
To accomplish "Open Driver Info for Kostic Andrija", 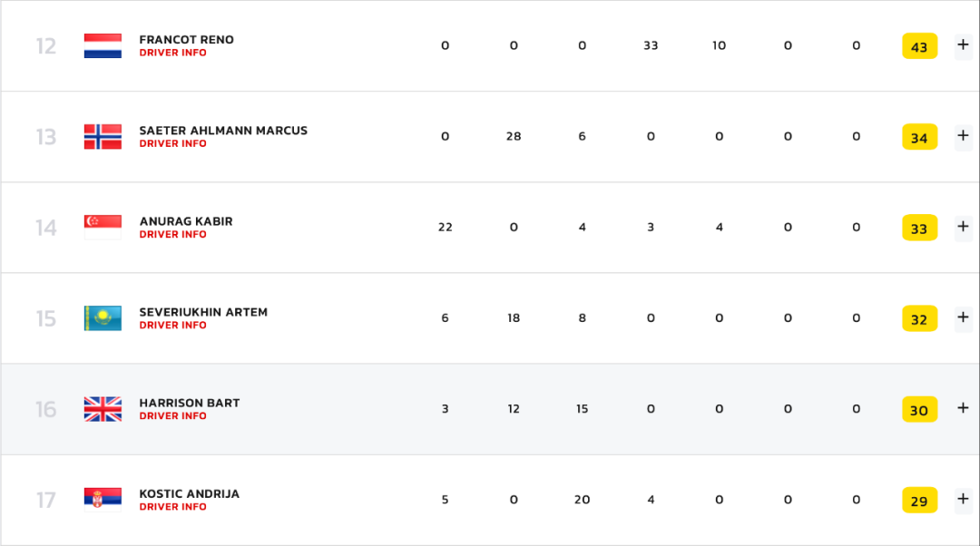I will 173,507.
